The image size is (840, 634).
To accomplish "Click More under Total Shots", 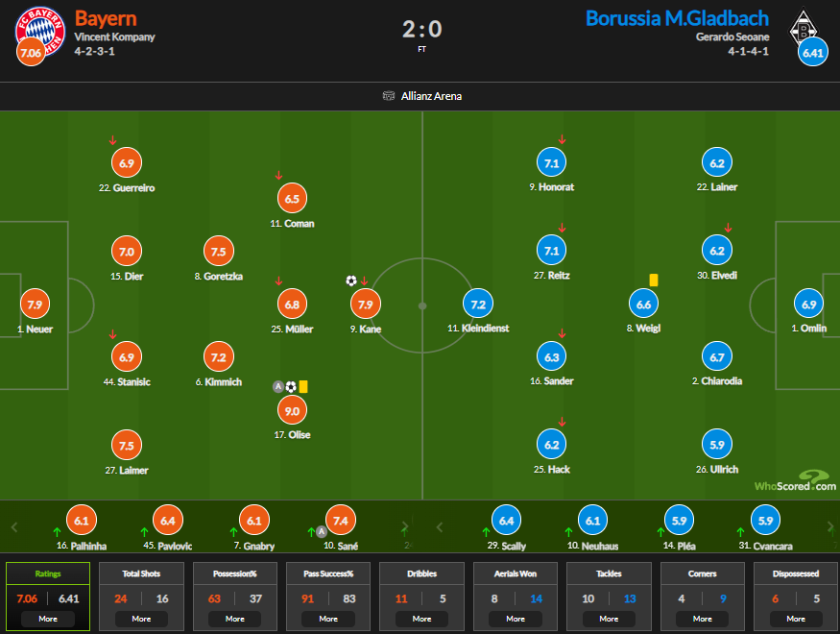I will 142,619.
